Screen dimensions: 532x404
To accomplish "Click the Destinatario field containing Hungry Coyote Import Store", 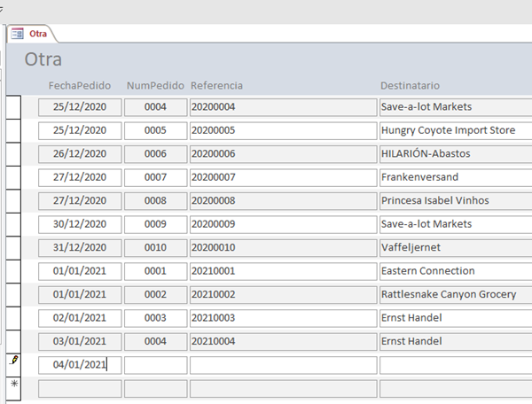I will point(454,130).
